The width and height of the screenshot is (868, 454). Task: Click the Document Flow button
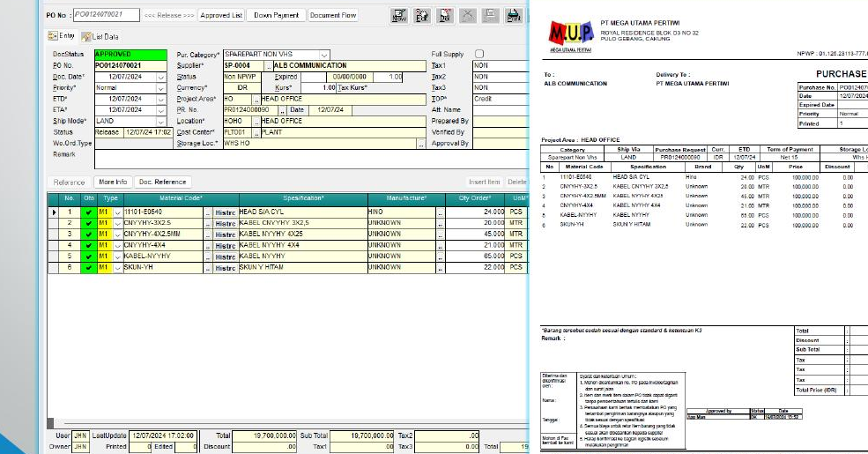333,16
